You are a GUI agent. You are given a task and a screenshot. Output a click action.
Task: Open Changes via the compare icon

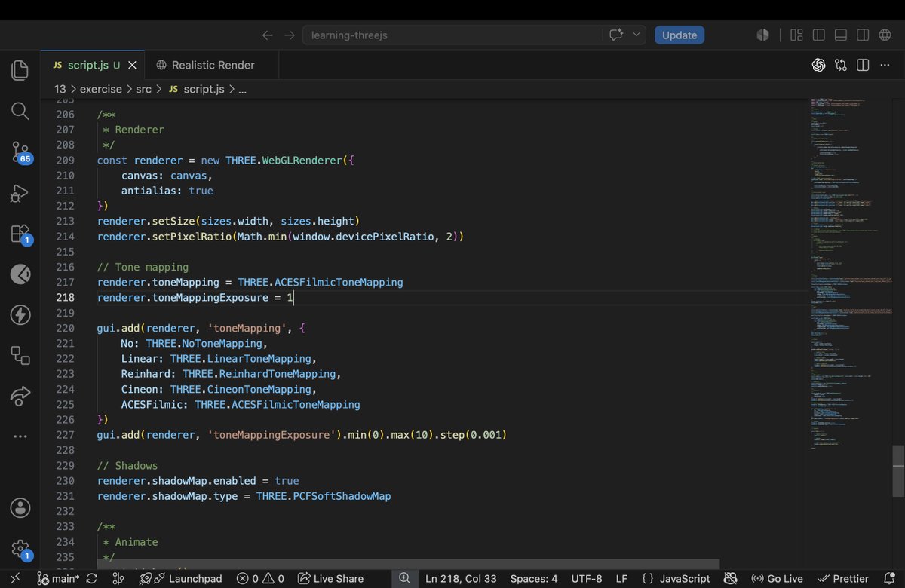click(841, 65)
